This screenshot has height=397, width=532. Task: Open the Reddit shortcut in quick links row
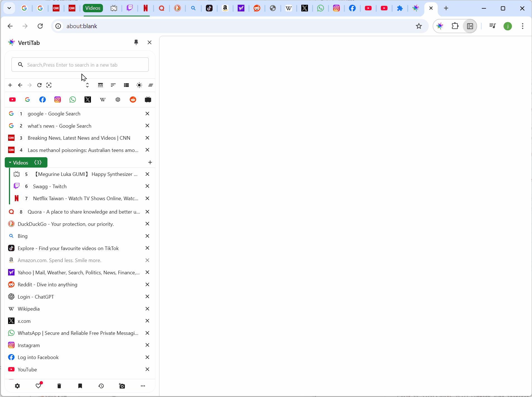[x=133, y=100]
